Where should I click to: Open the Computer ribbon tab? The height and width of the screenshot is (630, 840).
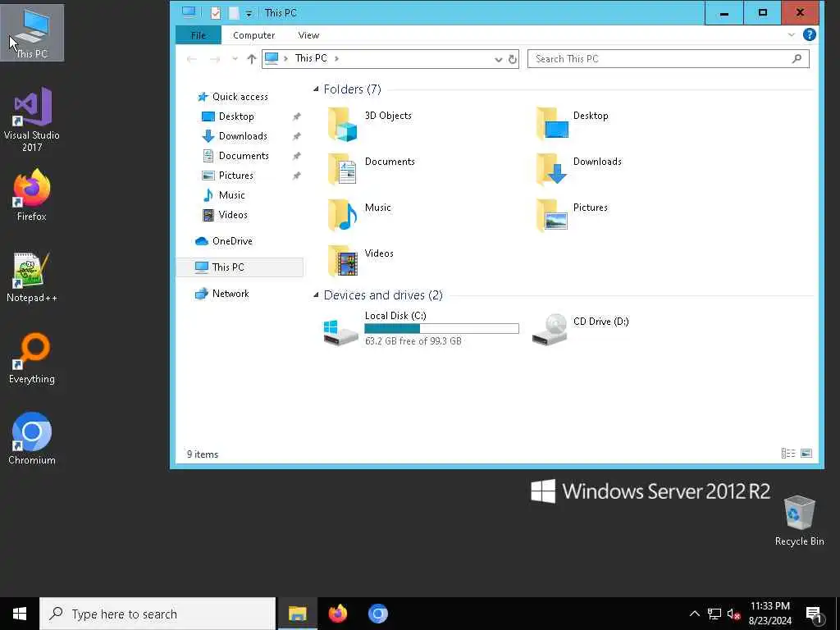coord(254,34)
